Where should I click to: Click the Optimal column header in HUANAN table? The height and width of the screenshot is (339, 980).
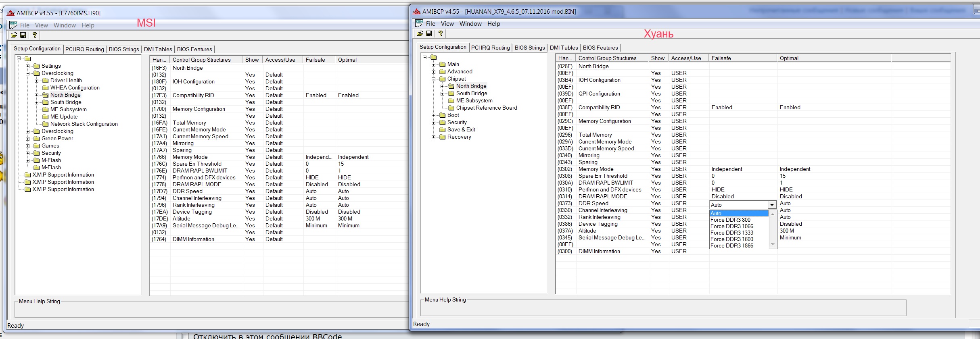point(834,58)
